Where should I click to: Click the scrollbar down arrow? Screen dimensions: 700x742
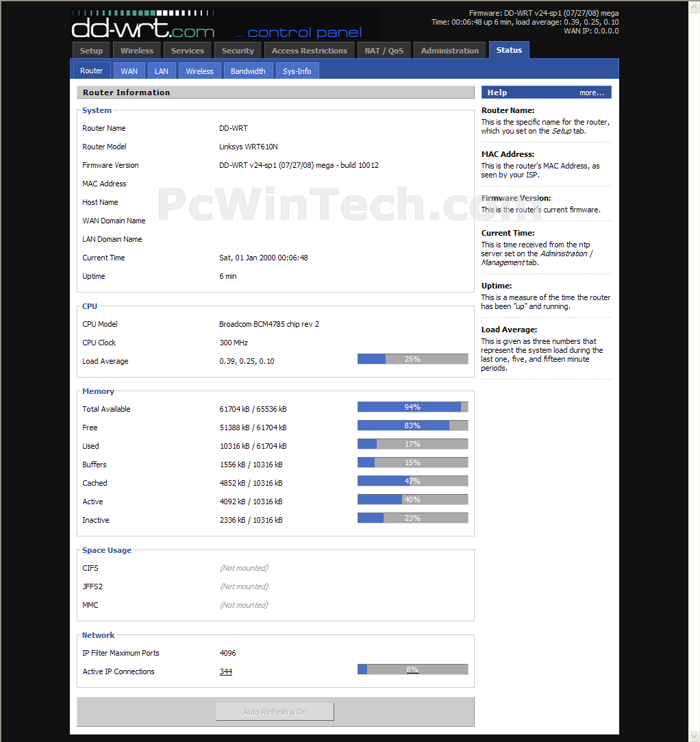click(695, 736)
